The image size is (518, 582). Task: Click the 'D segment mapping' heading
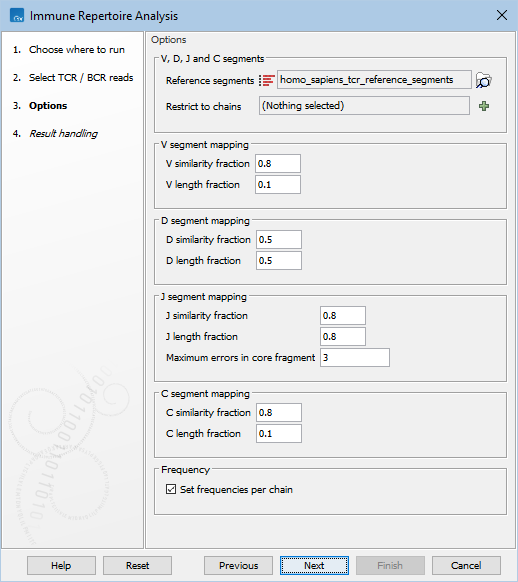[x=205, y=221]
